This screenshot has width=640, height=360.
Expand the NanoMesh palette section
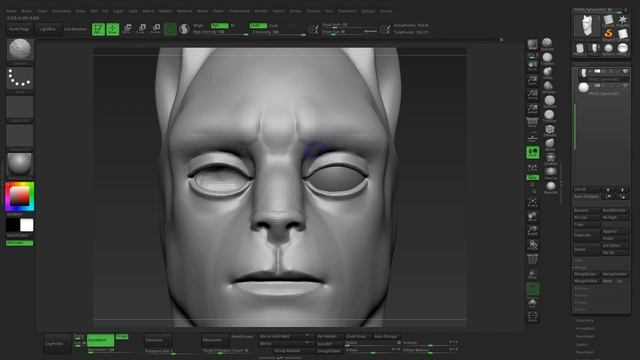pyautogui.click(x=585, y=336)
